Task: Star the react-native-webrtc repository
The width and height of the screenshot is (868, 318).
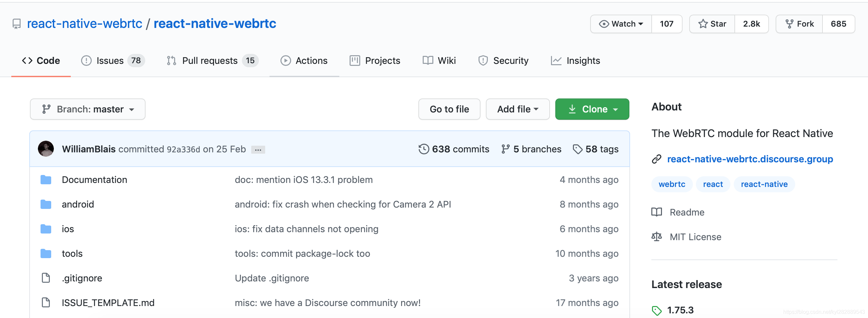Action: (712, 24)
